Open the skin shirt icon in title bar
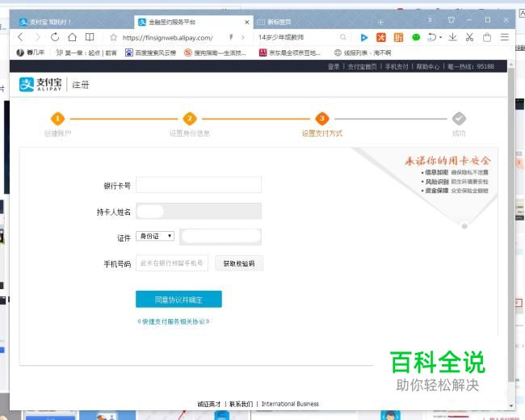The height and width of the screenshot is (420, 525). pyautogui.click(x=451, y=20)
